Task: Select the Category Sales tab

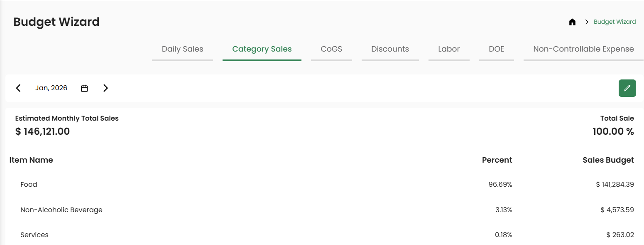Action: pyautogui.click(x=262, y=49)
